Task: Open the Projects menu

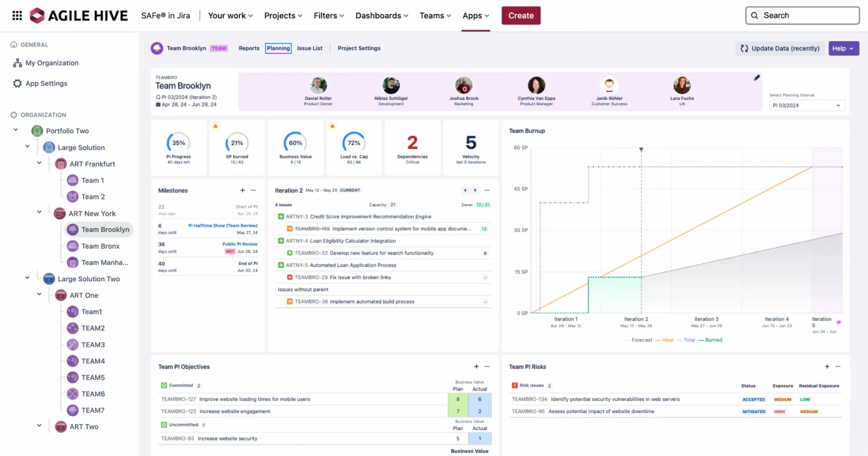Action: (283, 16)
